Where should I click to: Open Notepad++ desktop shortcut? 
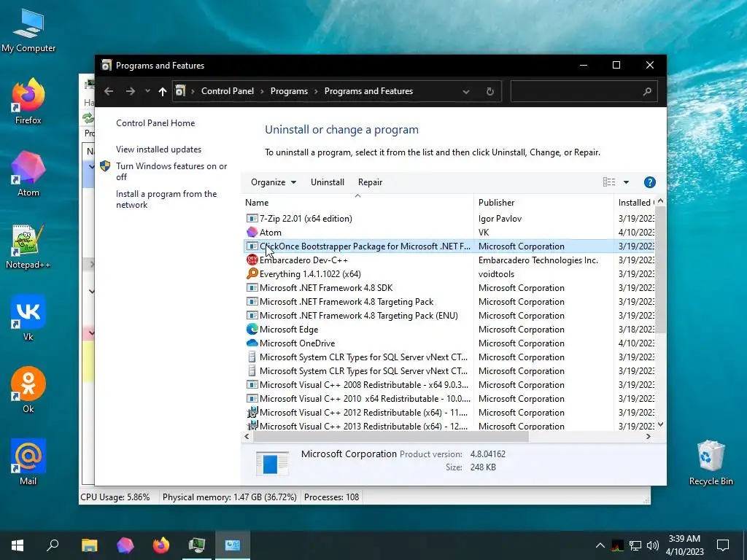click(x=28, y=246)
